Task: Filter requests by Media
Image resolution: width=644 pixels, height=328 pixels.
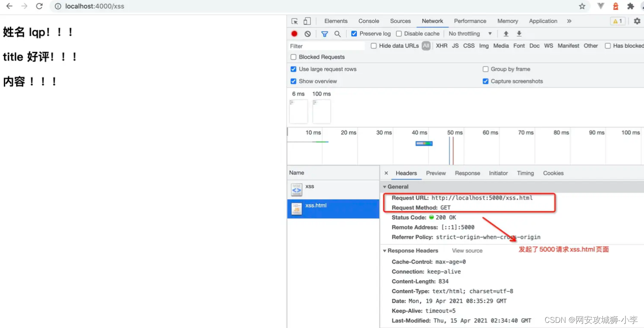Action: click(501, 46)
